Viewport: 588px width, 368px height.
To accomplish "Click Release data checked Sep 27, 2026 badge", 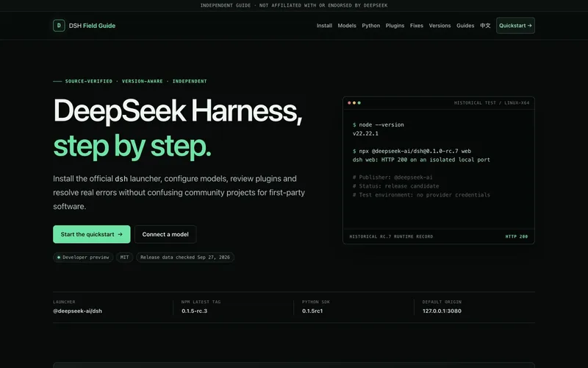I will coord(185,257).
